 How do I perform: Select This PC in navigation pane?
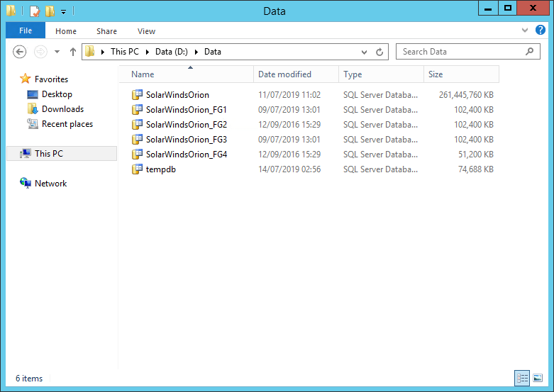[62, 154]
